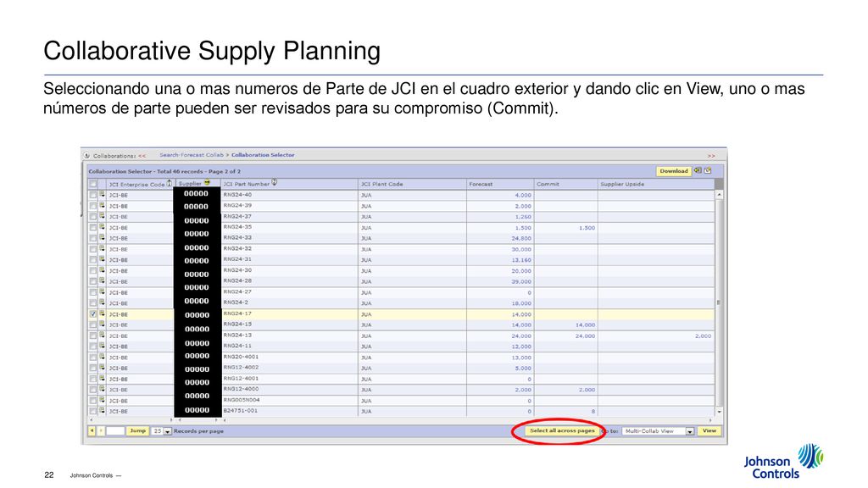The width and height of the screenshot is (868, 488).
Task: Check the box for part RNG24-39
Action: [93, 206]
